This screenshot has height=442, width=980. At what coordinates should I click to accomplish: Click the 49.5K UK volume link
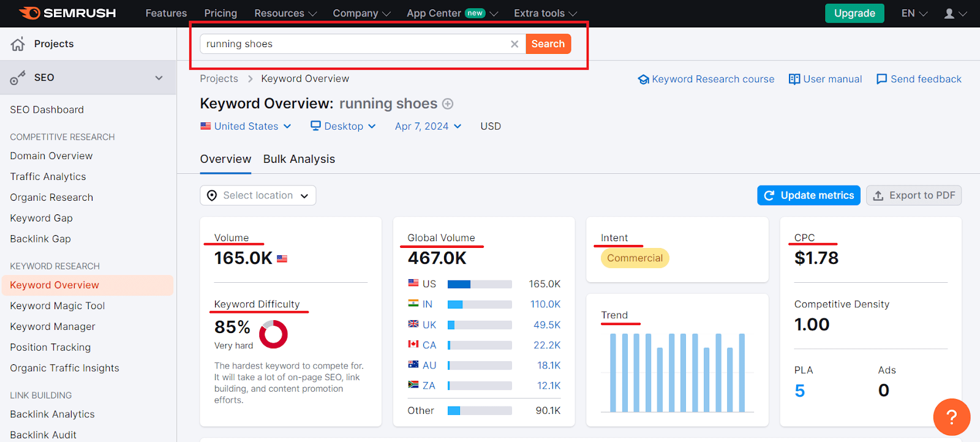[x=547, y=325]
